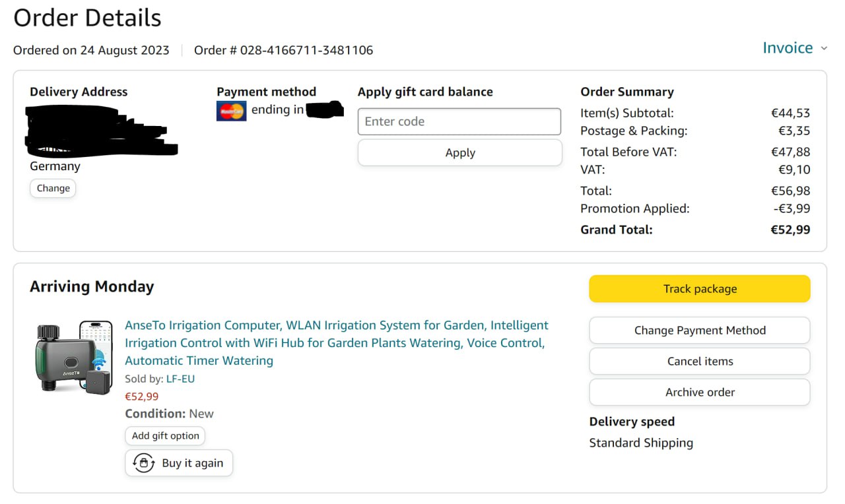
Task: Click the Mastercard payment icon
Action: click(231, 111)
